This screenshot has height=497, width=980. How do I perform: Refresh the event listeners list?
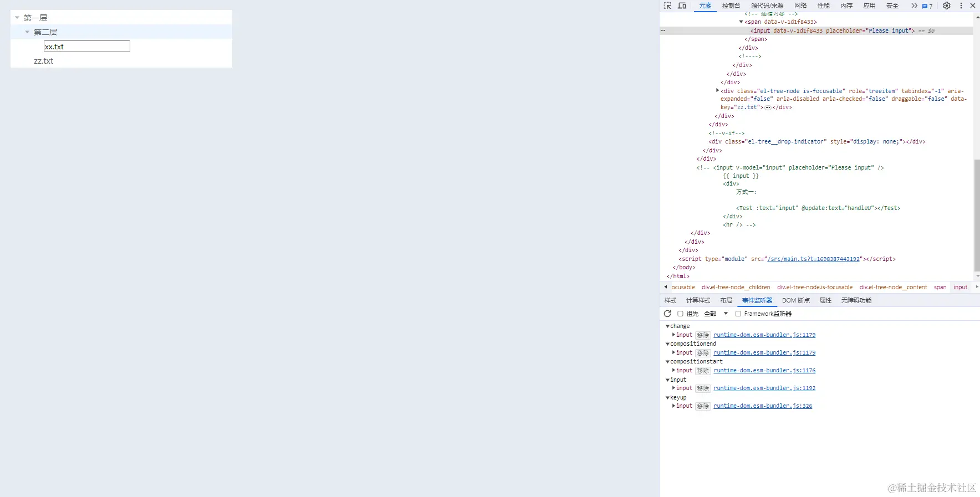point(667,314)
